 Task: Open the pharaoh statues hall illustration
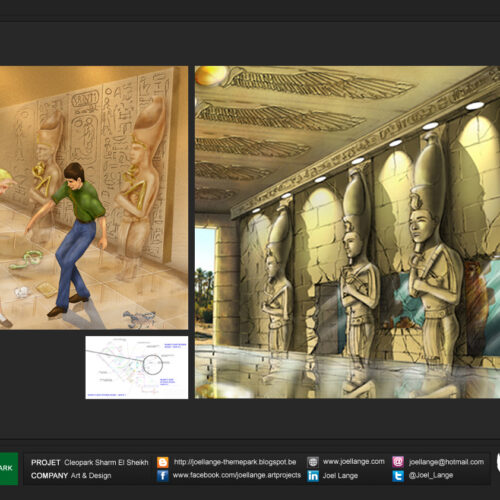pyautogui.click(x=347, y=232)
